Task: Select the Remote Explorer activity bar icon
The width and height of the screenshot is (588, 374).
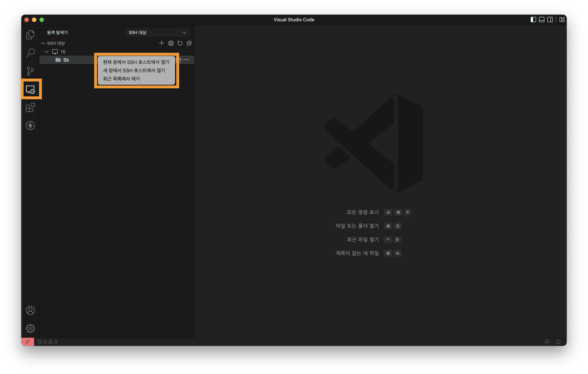Action: coord(30,89)
